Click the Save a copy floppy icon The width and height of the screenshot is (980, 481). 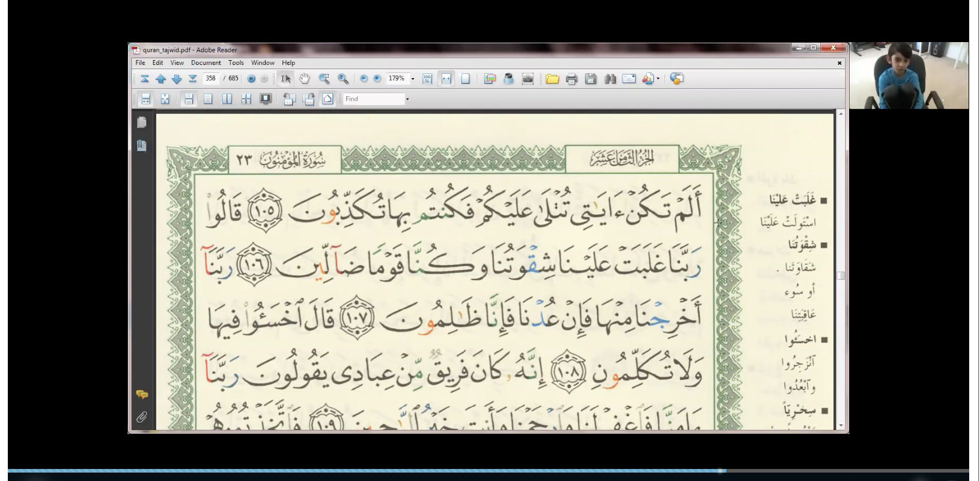[591, 79]
